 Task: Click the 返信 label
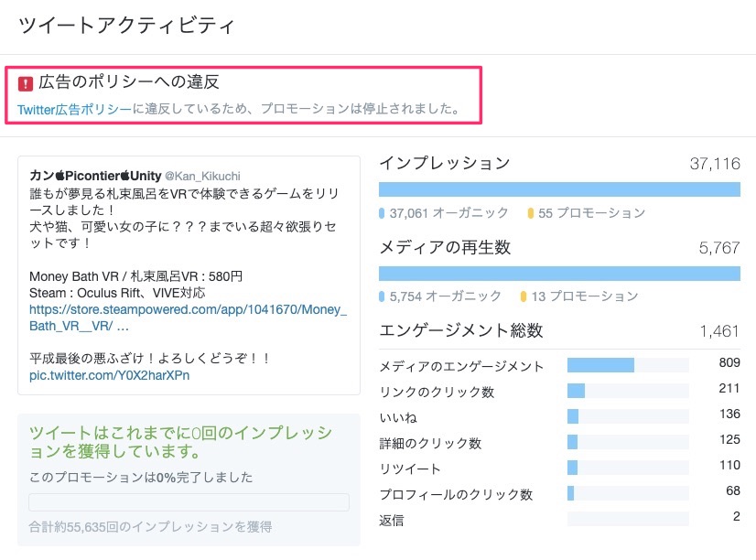pos(392,520)
